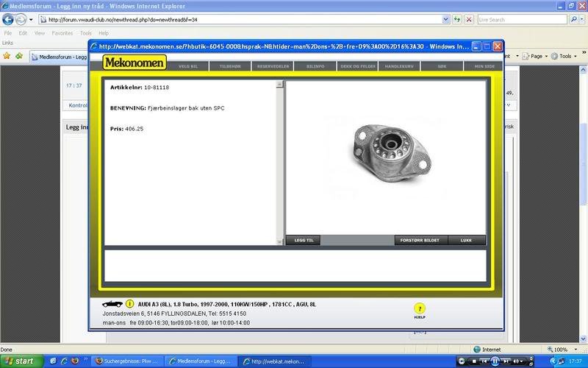The width and height of the screenshot is (588, 368).
Task: Open the yellow Hjelp question mark icon
Action: (x=420, y=309)
